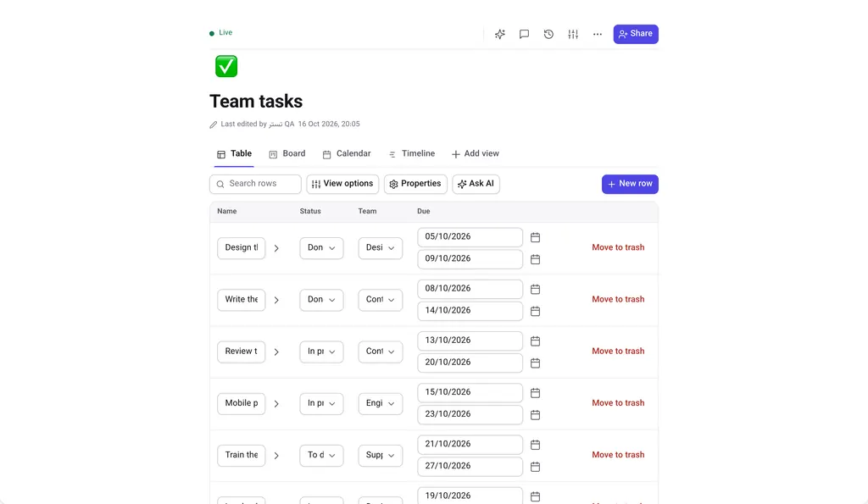Expand the Design row with chevron
The image size is (868, 504).
(276, 248)
